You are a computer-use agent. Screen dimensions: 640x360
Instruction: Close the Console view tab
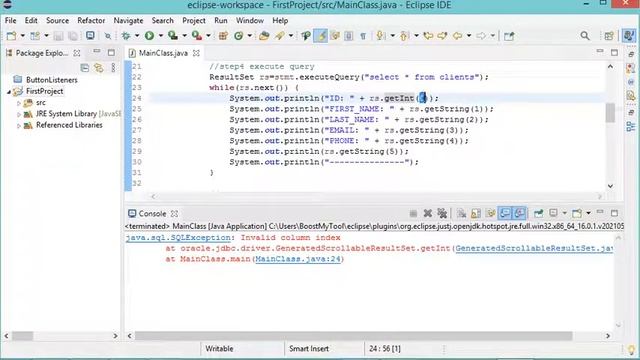175,213
